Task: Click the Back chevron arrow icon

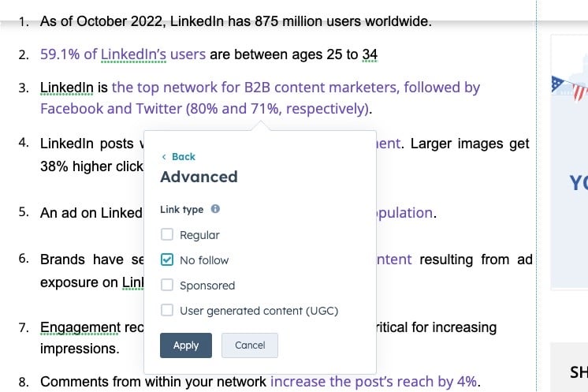Action: [164, 157]
